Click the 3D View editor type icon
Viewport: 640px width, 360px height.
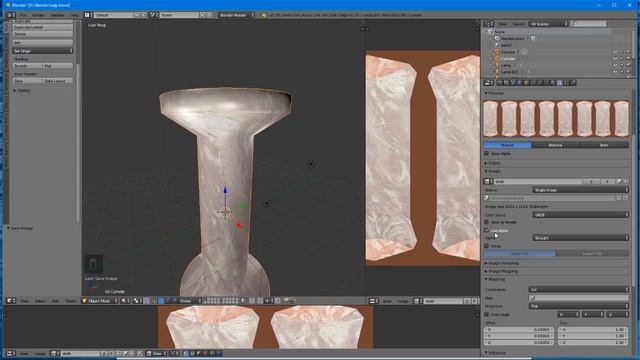[x=10, y=301]
